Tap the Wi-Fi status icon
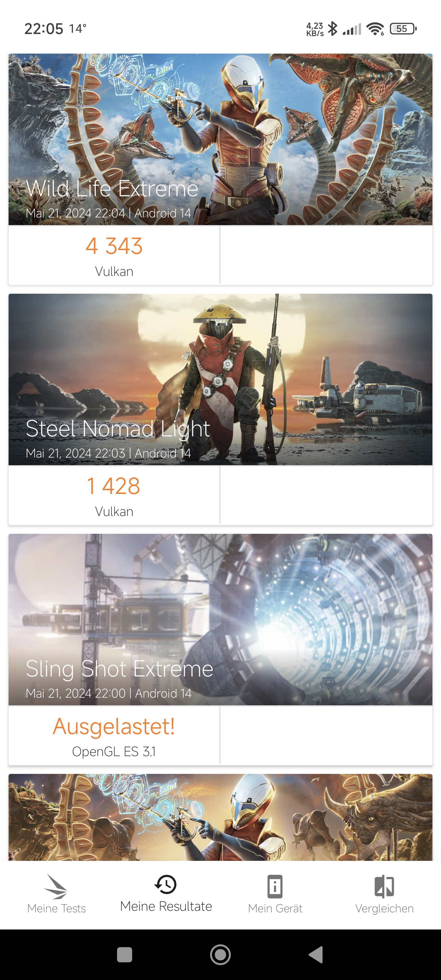The image size is (441, 980). click(375, 28)
